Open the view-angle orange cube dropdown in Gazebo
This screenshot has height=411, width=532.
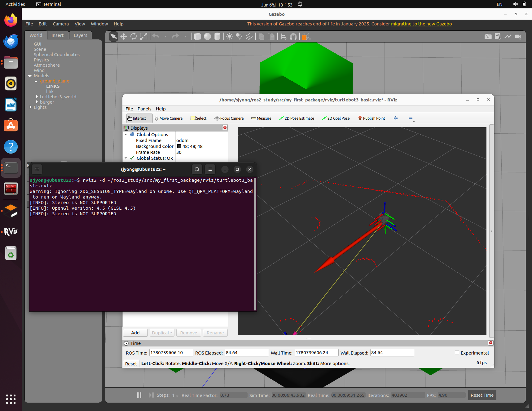click(306, 37)
